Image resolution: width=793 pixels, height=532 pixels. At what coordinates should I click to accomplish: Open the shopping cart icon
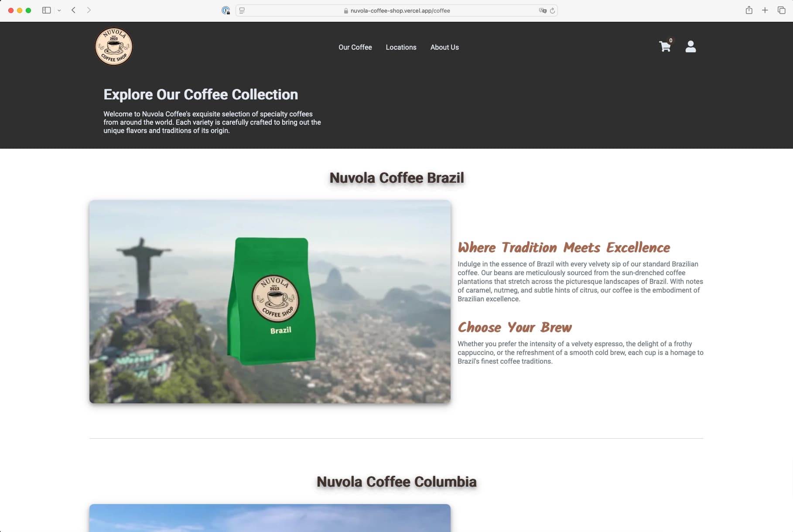[665, 47]
